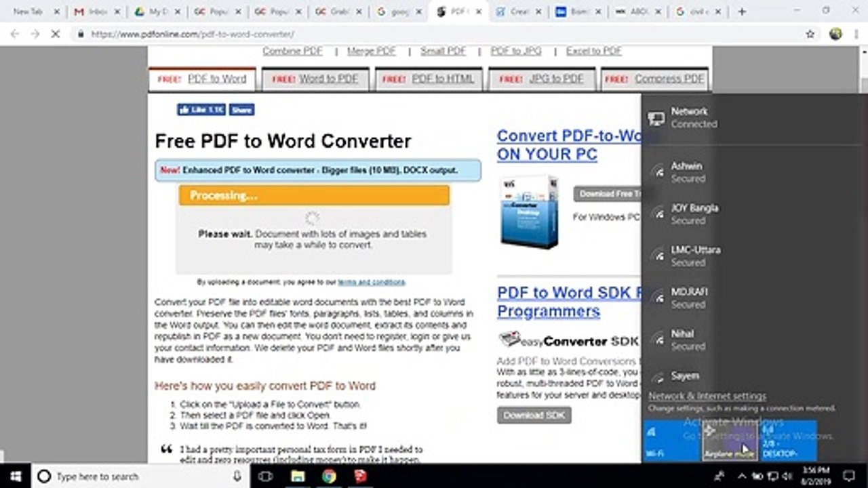Image resolution: width=868 pixels, height=488 pixels.
Task: Click the converter software box image
Action: tap(529, 211)
